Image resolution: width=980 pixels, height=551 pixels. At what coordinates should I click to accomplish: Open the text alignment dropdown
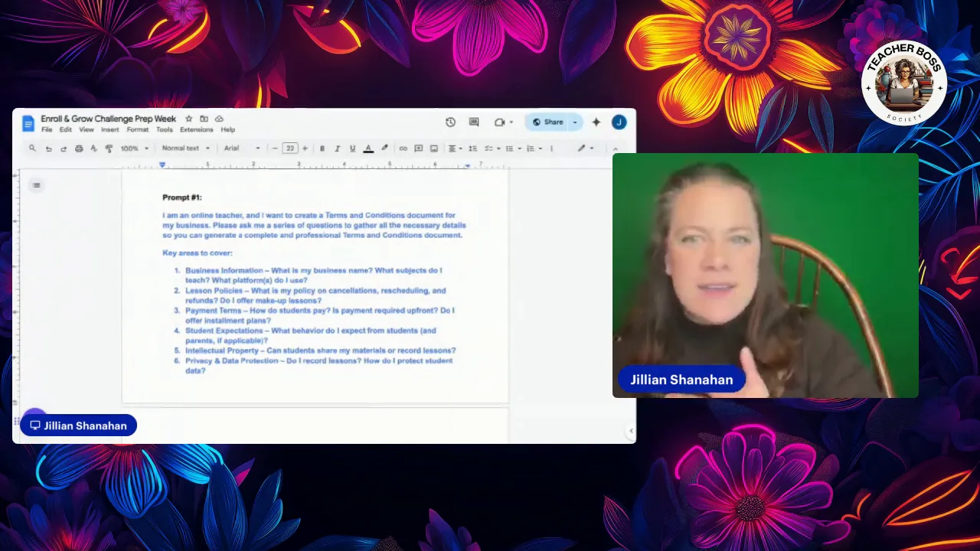[455, 148]
